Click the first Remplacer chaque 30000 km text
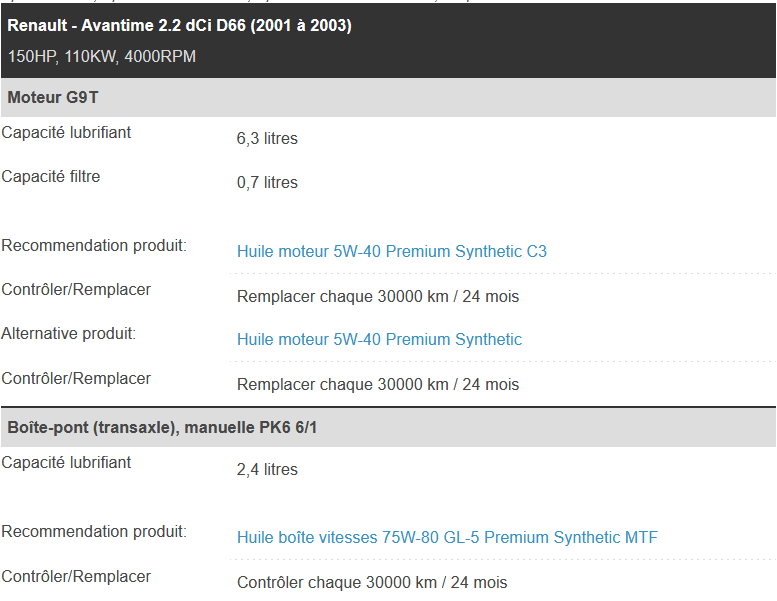This screenshot has height=601, width=777. coord(377,297)
